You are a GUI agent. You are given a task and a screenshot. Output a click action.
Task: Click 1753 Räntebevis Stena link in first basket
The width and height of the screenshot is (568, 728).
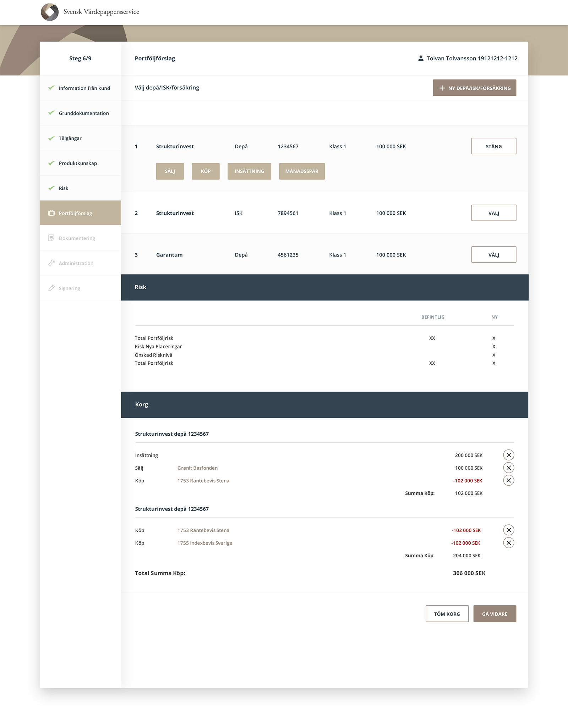203,481
